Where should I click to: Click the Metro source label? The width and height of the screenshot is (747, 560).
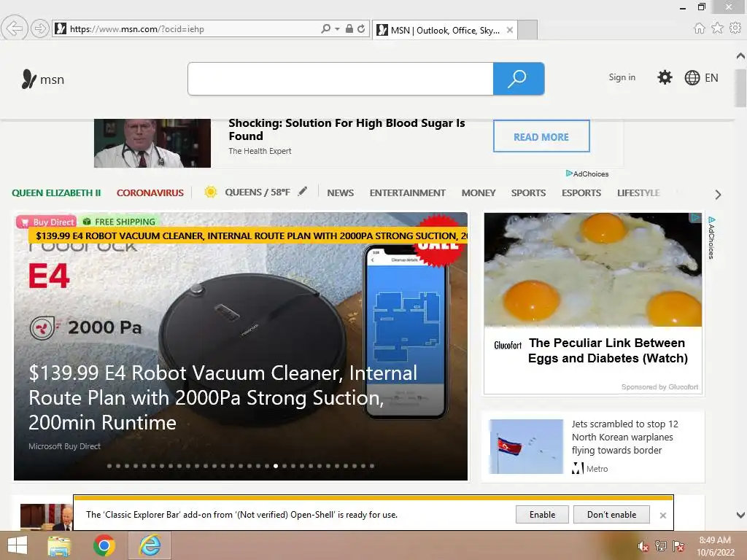597,469
